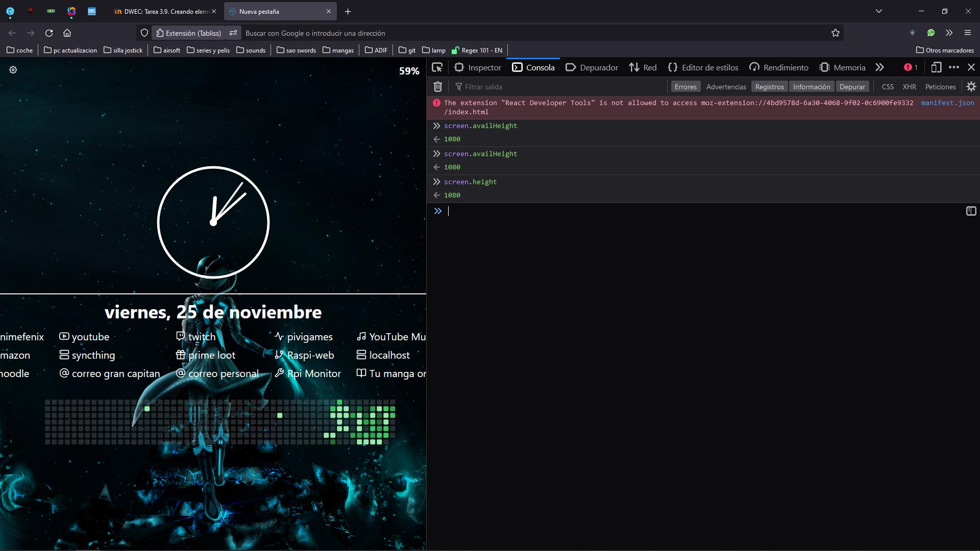Open the Editor de estilos tab
980x551 pixels.
click(703, 67)
